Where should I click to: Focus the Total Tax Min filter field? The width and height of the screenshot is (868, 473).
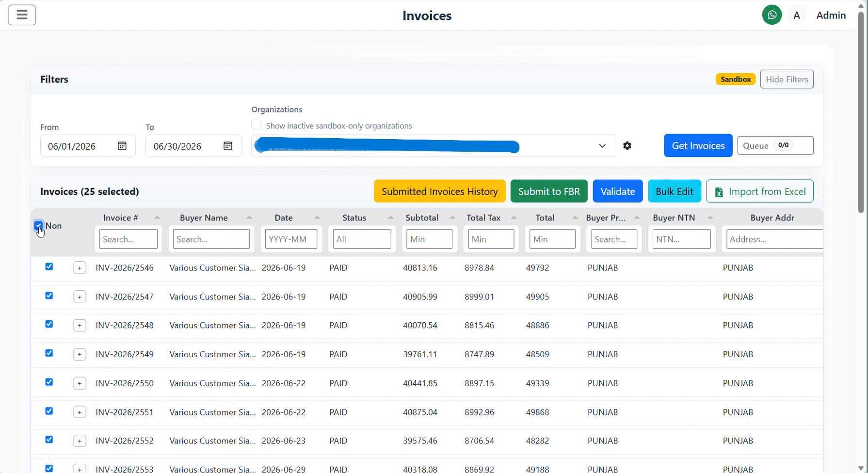[491, 239]
